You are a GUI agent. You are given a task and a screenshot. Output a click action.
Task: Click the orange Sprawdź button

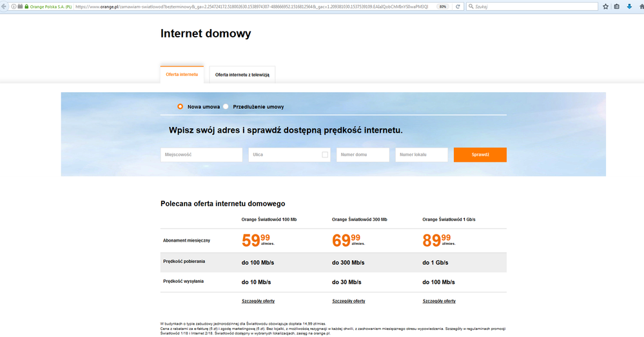[480, 155]
